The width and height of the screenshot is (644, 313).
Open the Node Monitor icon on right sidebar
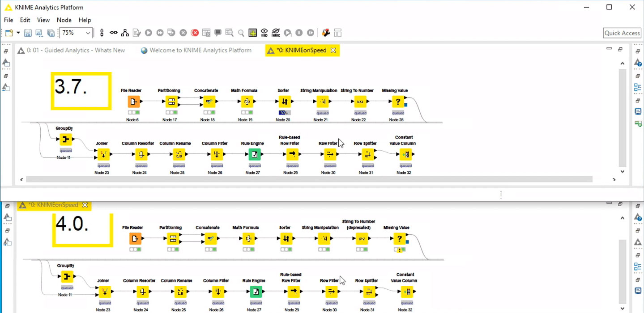(638, 123)
